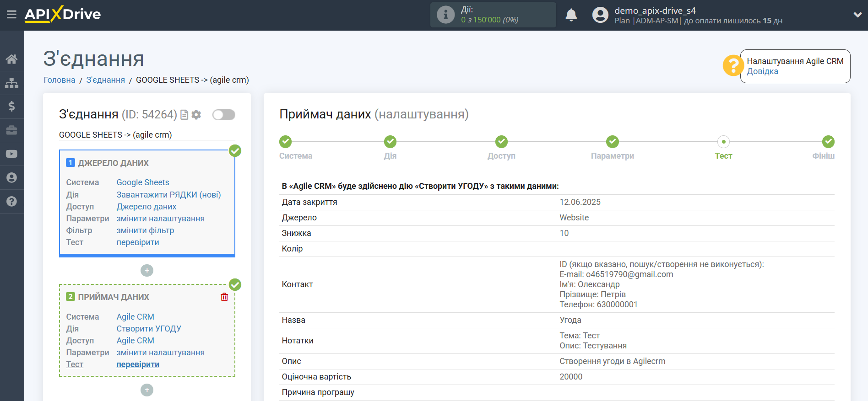Open Джерело даних access link

point(146,207)
